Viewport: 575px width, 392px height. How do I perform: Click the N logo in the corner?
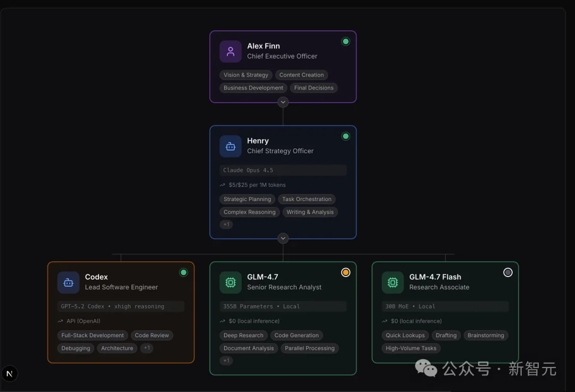10,373
